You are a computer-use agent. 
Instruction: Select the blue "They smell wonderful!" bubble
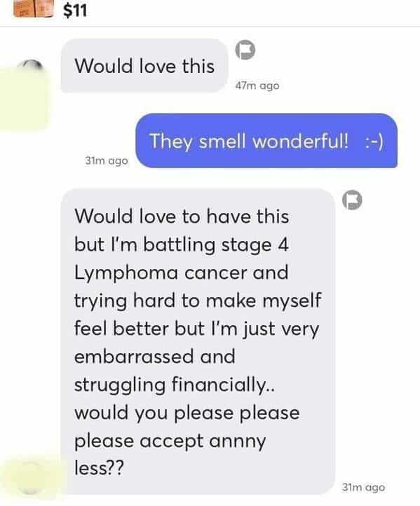pos(266,141)
